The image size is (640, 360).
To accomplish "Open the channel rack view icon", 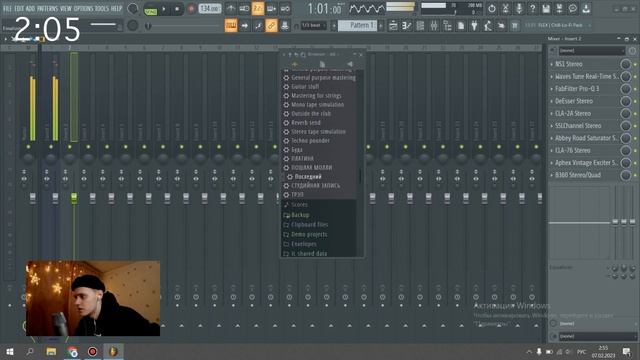I will pyautogui.click(x=420, y=26).
